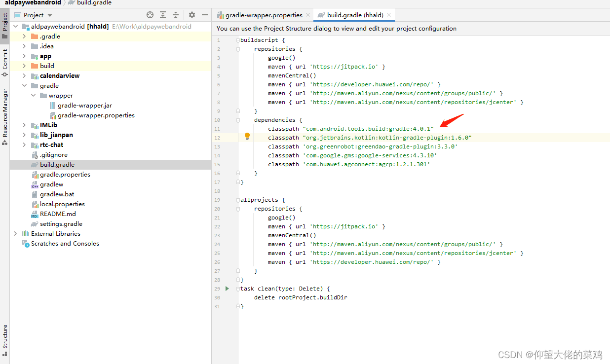Open the Commit tool window side tab

pyautogui.click(x=5, y=63)
